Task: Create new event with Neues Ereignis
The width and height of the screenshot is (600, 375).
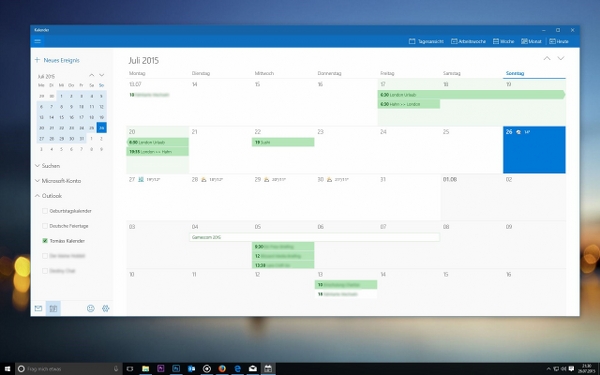Action: [57, 60]
